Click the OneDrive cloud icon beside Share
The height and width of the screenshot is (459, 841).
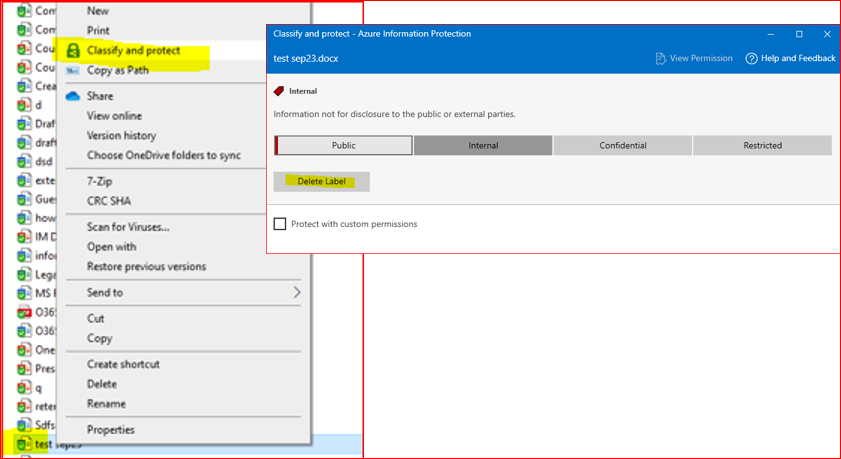coord(73,96)
